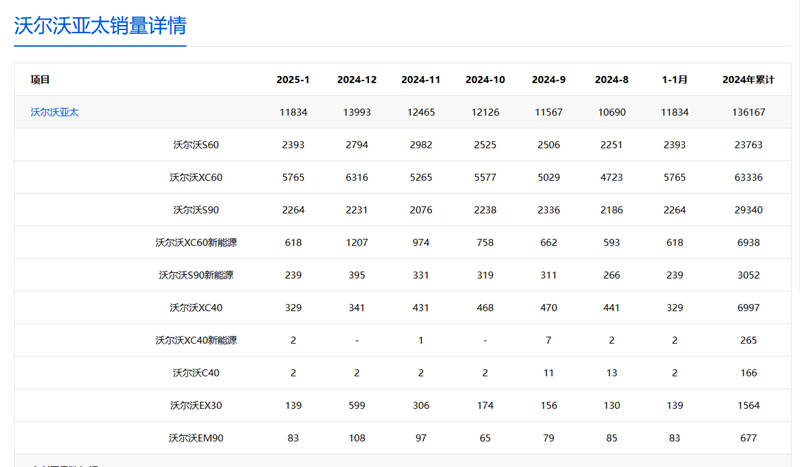Image resolution: width=800 pixels, height=467 pixels.
Task: Click the S60 cumulative value 23763
Action: tap(748, 145)
